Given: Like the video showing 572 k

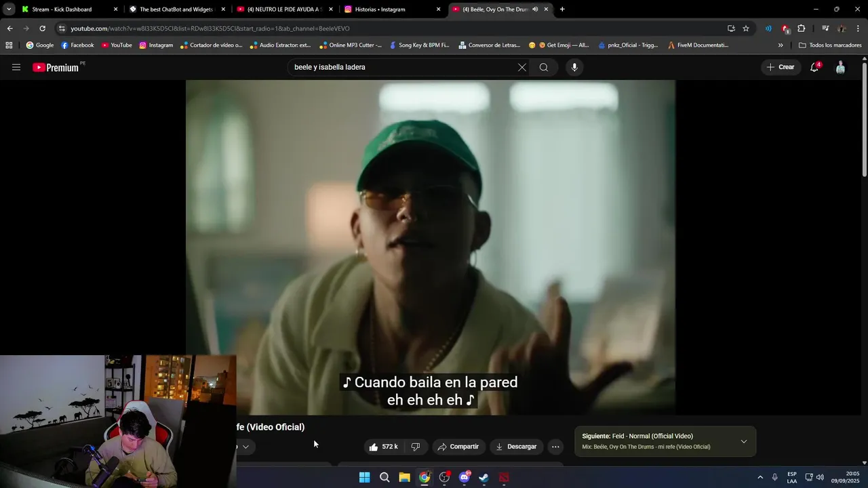Looking at the screenshot, I should click(383, 447).
